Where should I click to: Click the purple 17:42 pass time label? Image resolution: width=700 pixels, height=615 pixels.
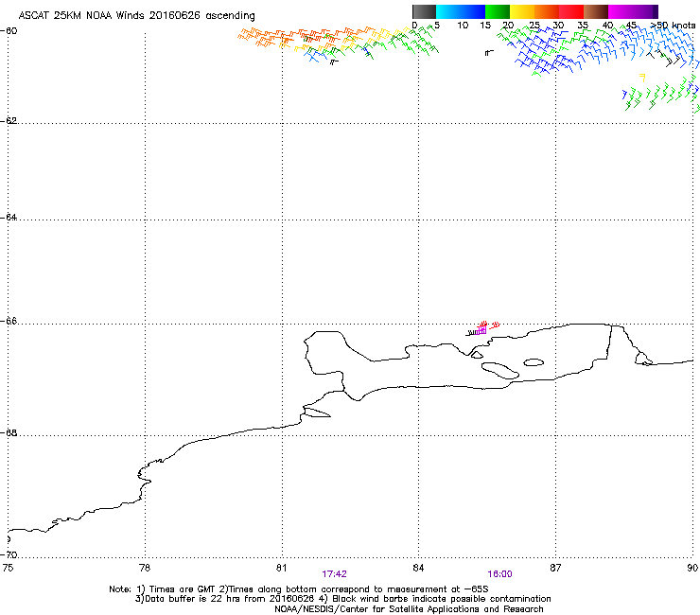coord(334,574)
